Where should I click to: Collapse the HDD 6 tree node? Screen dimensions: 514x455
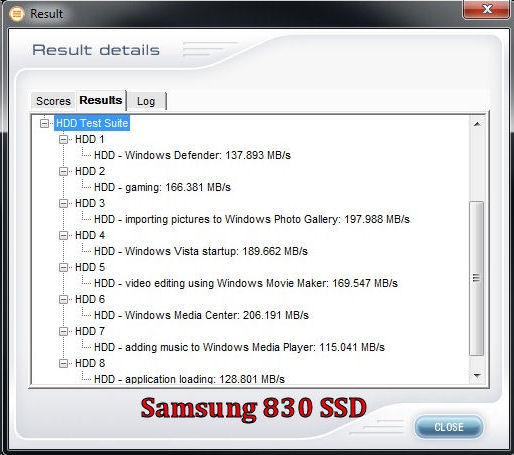63,299
